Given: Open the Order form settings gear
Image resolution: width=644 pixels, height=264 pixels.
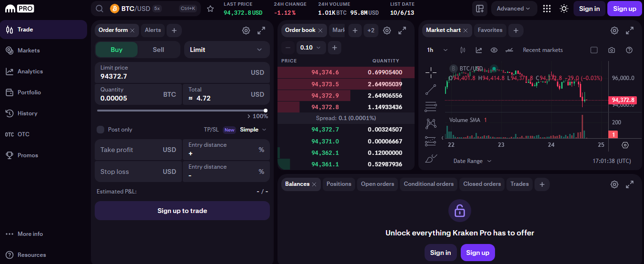Looking at the screenshot, I should 246,30.
